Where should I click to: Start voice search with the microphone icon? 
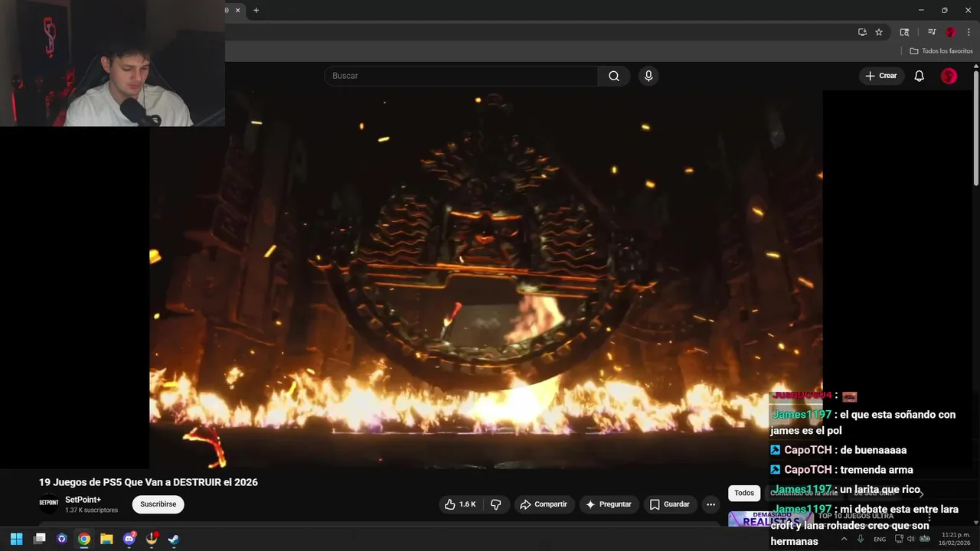click(x=648, y=76)
